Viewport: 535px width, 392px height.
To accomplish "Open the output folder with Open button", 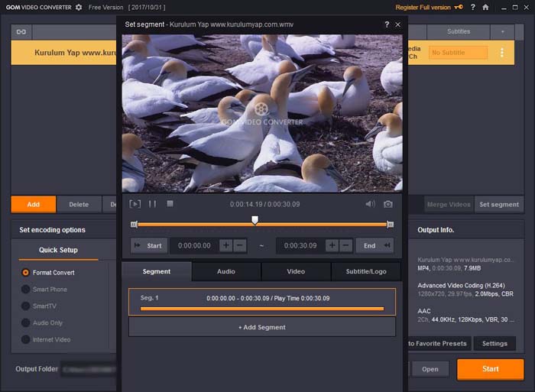I will coord(430,369).
